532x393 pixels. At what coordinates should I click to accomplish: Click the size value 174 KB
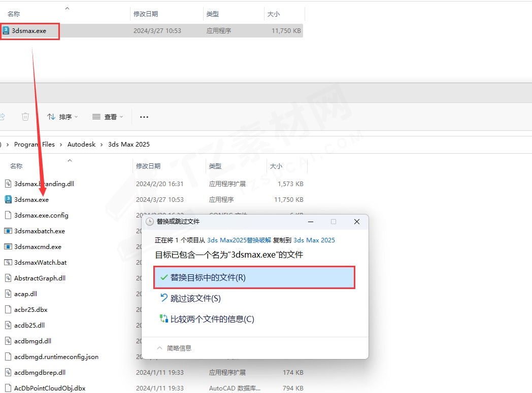tap(293, 373)
